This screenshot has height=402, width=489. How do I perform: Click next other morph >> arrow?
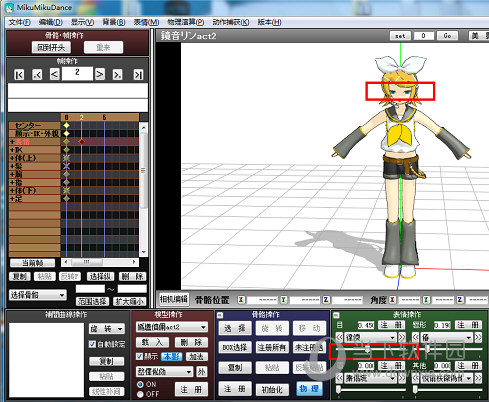coord(478,378)
